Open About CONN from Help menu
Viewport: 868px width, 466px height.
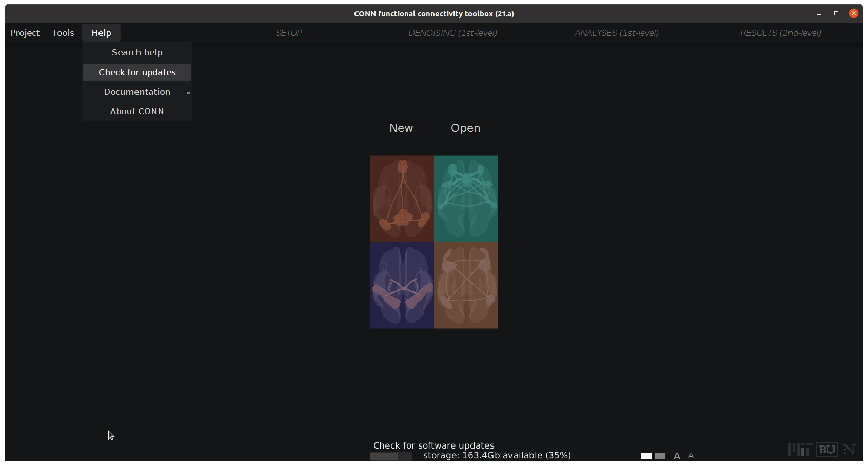(x=137, y=111)
